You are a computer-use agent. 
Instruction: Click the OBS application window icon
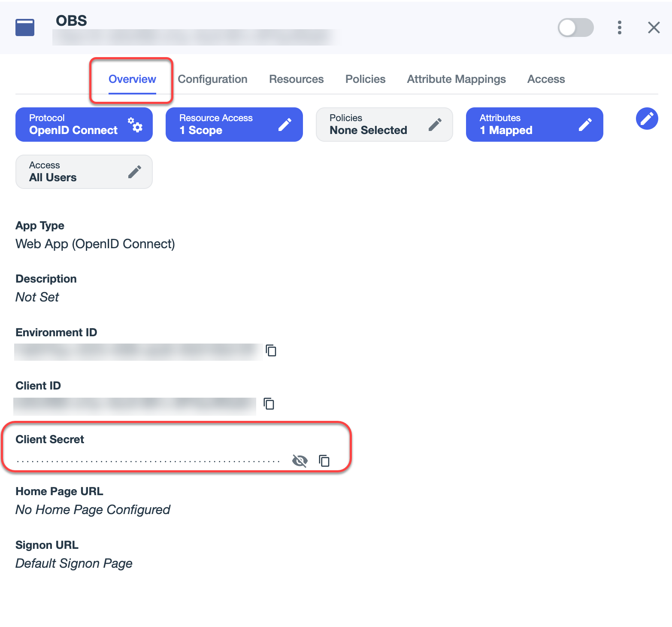coord(25,27)
